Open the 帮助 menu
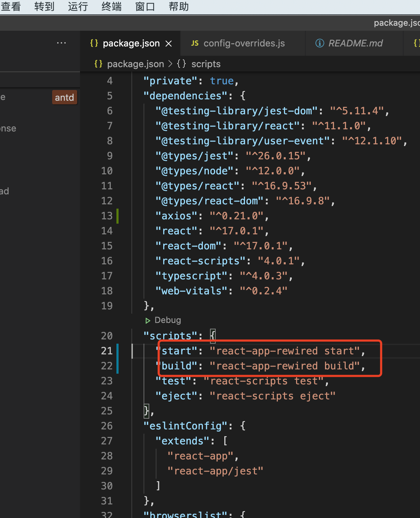Image resolution: width=420 pixels, height=518 pixels. [179, 6]
